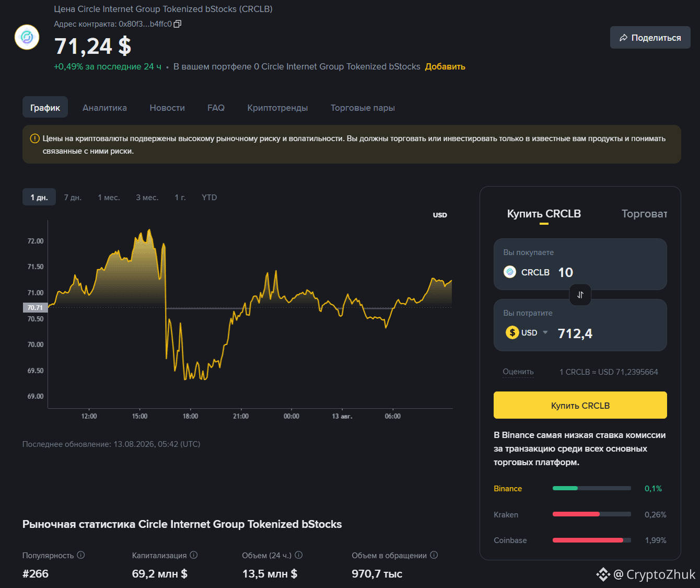Viewport: 700px width, 588px height.
Task: Click the 70.71 price marker on chart
Action: [x=35, y=307]
